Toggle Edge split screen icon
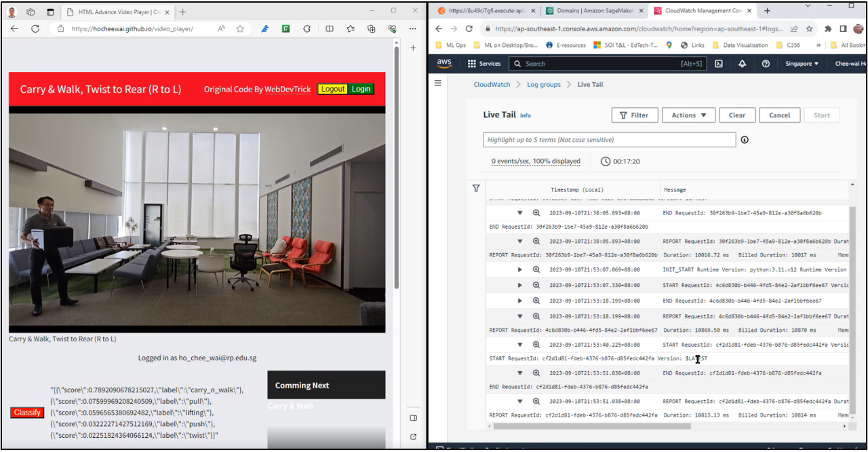The image size is (868, 452). tap(330, 29)
